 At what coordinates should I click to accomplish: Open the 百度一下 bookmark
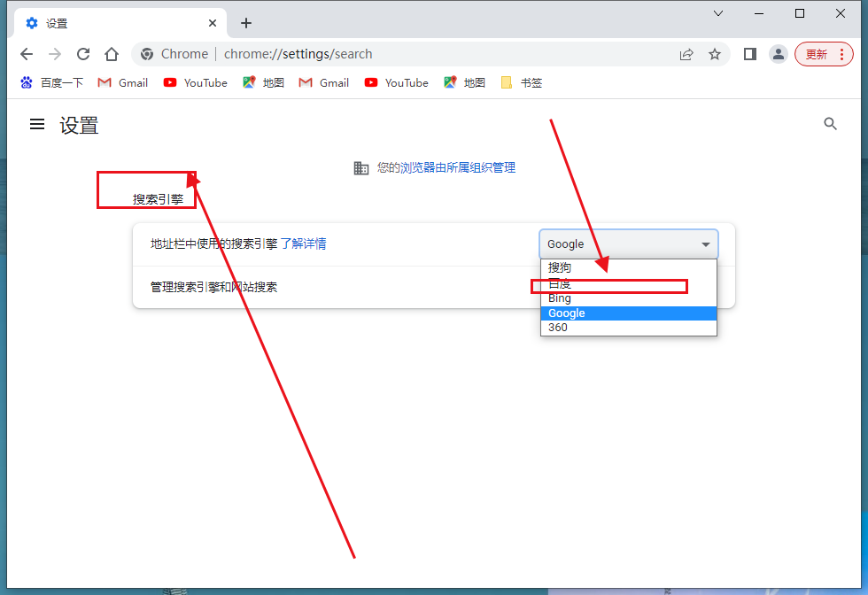(x=51, y=83)
